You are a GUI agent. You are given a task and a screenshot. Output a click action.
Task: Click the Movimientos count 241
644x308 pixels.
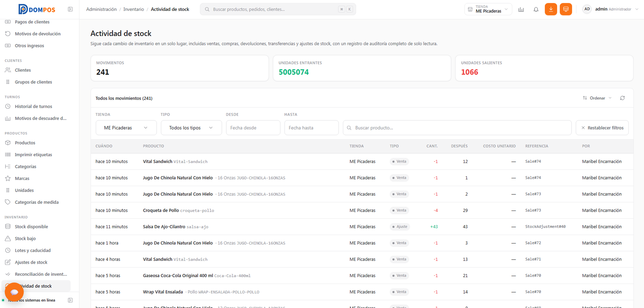tap(103, 72)
